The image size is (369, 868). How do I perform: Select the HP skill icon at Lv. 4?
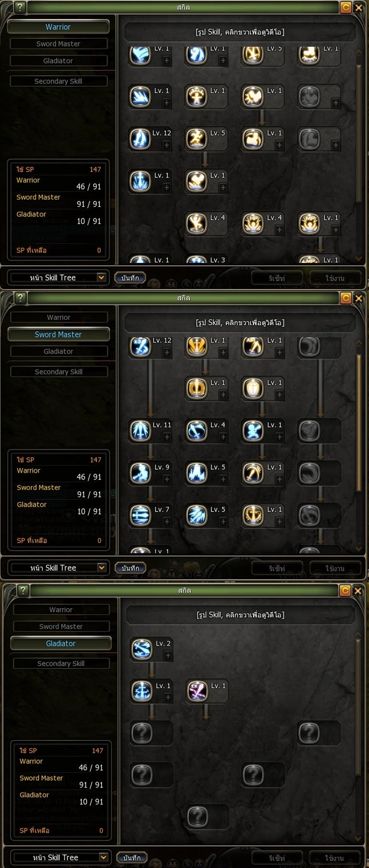click(x=253, y=224)
